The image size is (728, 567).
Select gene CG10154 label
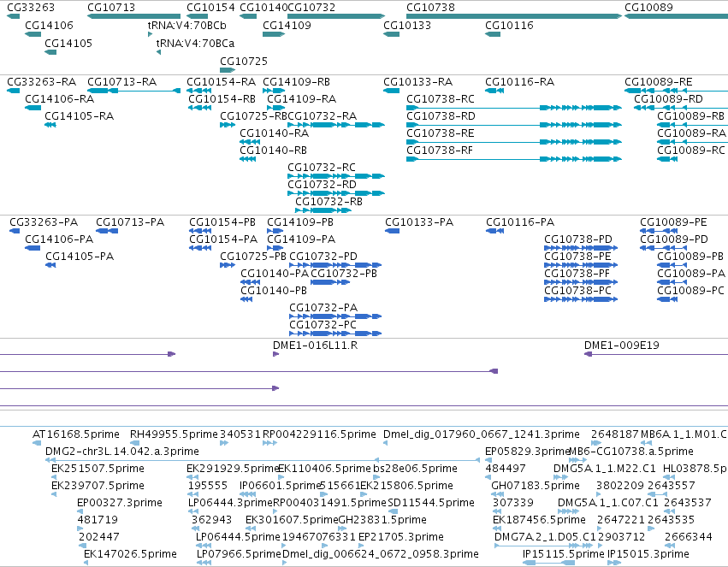[x=210, y=8]
